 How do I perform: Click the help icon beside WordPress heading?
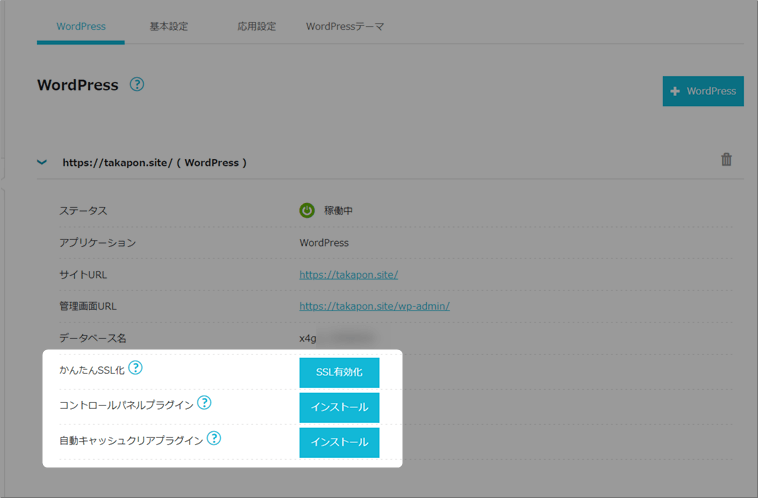click(137, 85)
